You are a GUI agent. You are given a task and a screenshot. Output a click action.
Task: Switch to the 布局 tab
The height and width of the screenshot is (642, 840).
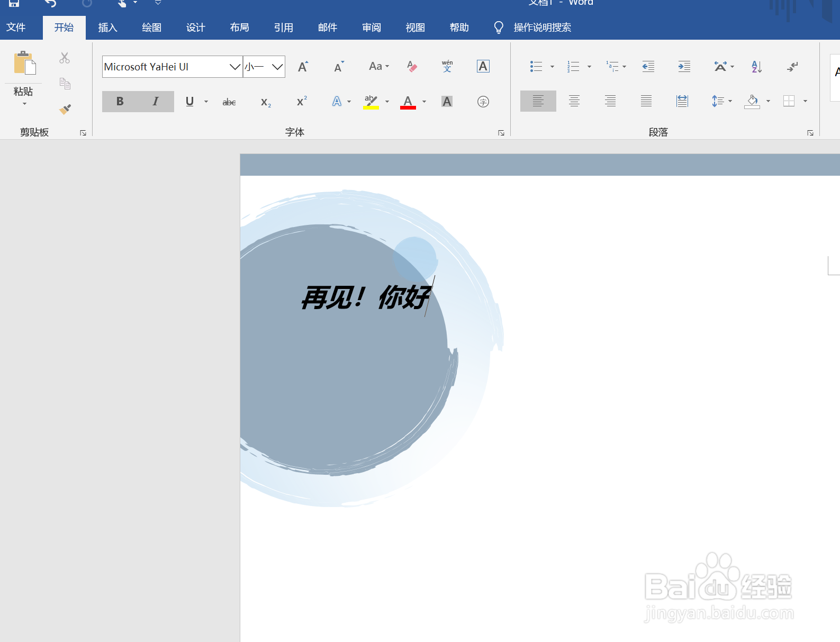coord(239,28)
